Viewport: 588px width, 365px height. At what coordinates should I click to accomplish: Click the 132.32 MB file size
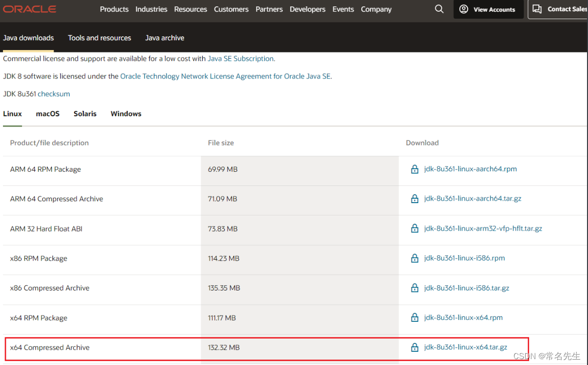tap(224, 348)
